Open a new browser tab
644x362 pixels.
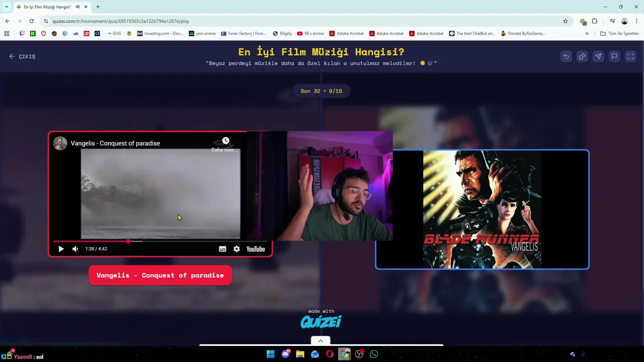click(x=98, y=7)
